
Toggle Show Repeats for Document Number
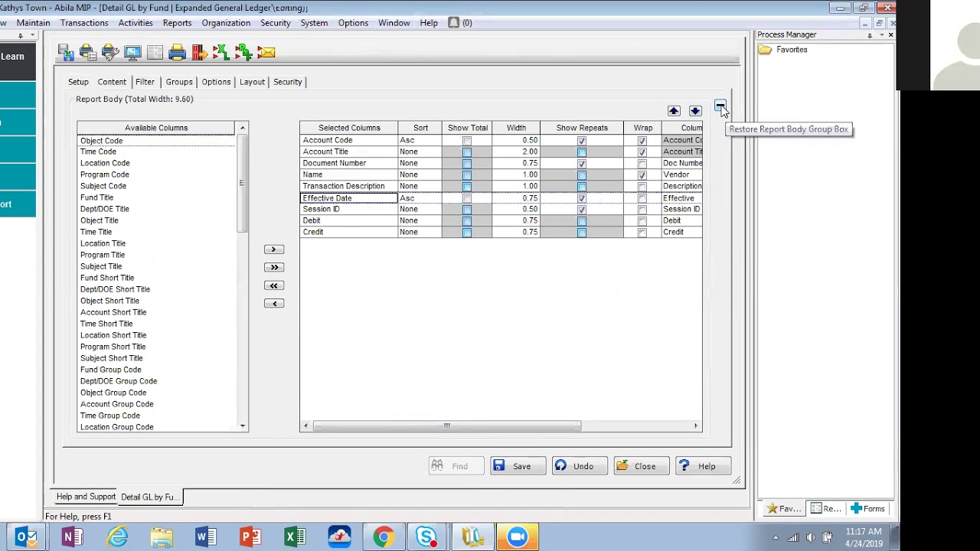click(x=582, y=164)
